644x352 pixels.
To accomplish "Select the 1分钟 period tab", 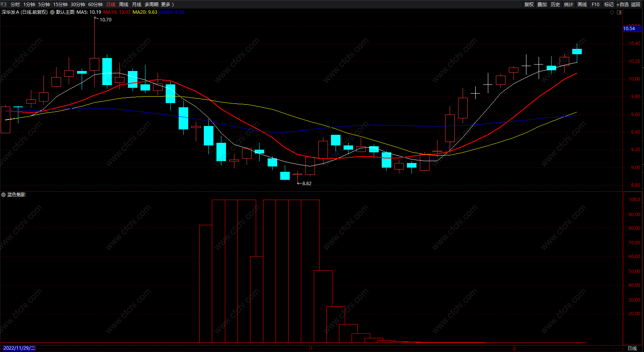I will [29, 4].
